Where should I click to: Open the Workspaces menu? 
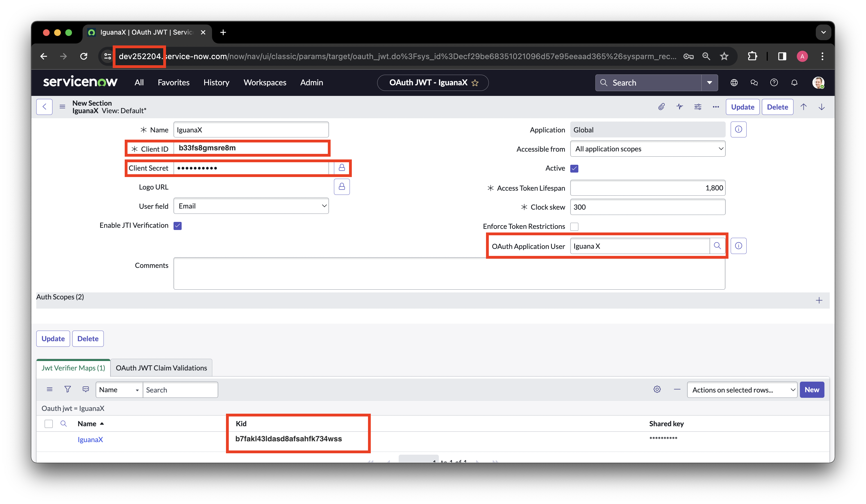[264, 83]
